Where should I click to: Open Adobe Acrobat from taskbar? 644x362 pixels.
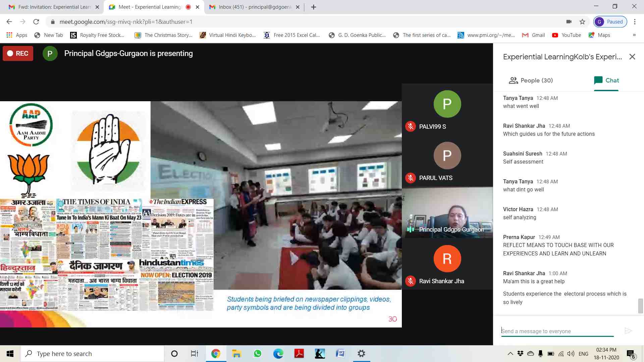tap(299, 354)
